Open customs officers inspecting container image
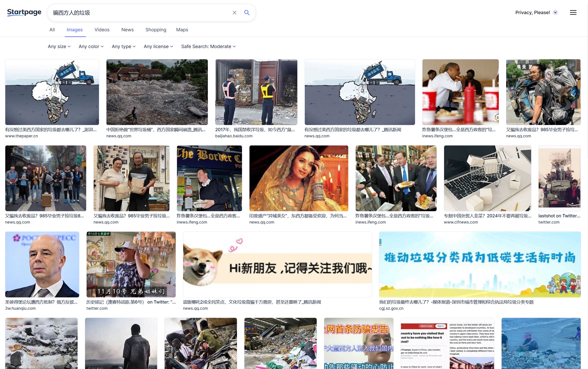Viewport: 588px width, 369px height. point(256,92)
